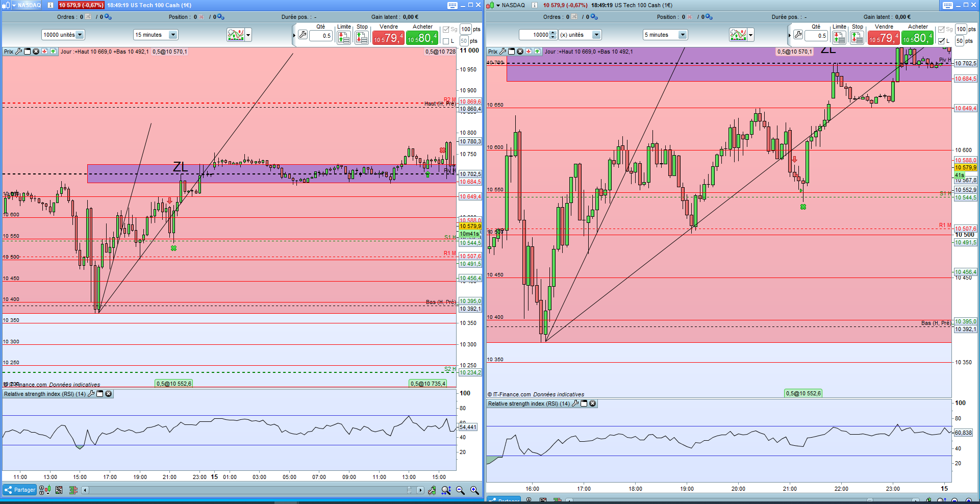Place Limite order in left trading panel
980x504 pixels.
(x=344, y=37)
